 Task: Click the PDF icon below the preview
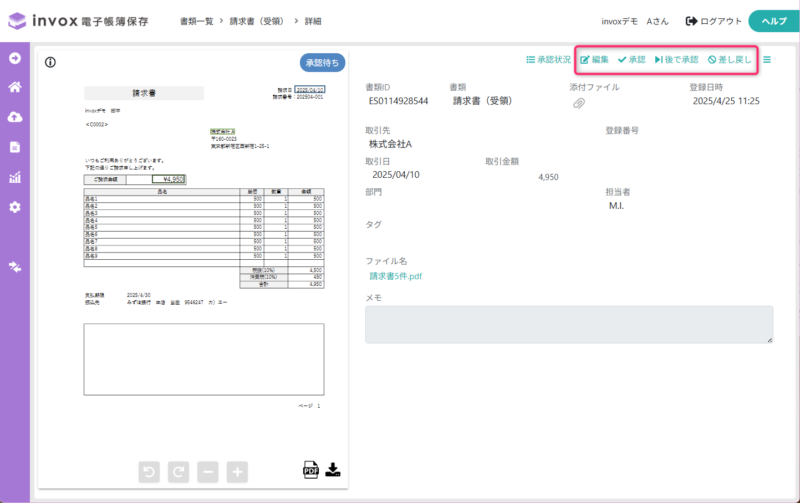[x=310, y=470]
